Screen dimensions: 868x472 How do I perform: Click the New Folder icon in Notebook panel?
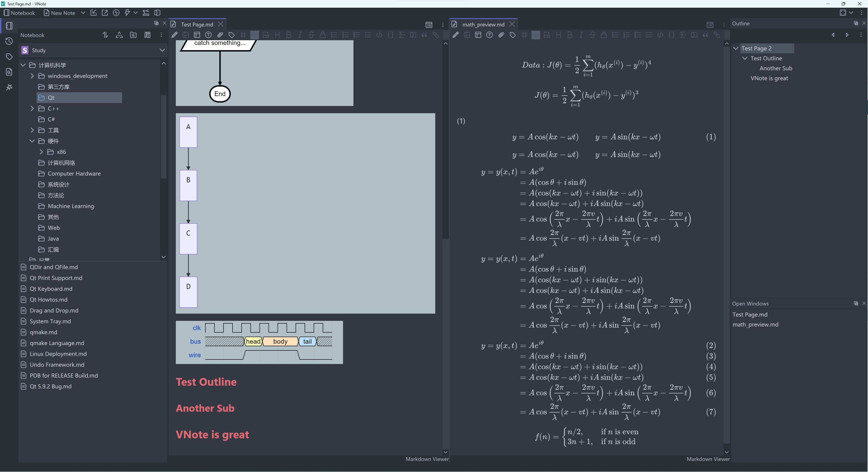pyautogui.click(x=133, y=35)
